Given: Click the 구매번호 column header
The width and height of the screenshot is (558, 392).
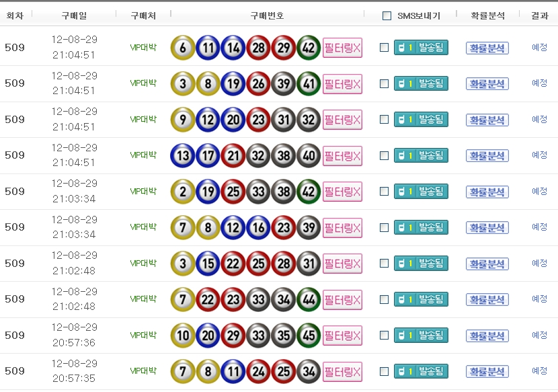Looking at the screenshot, I should coord(267,15).
